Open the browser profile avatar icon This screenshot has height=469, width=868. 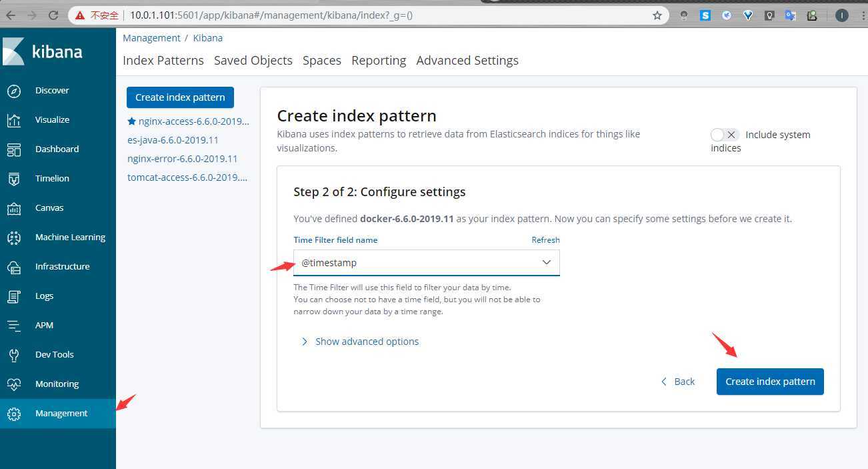pos(842,15)
